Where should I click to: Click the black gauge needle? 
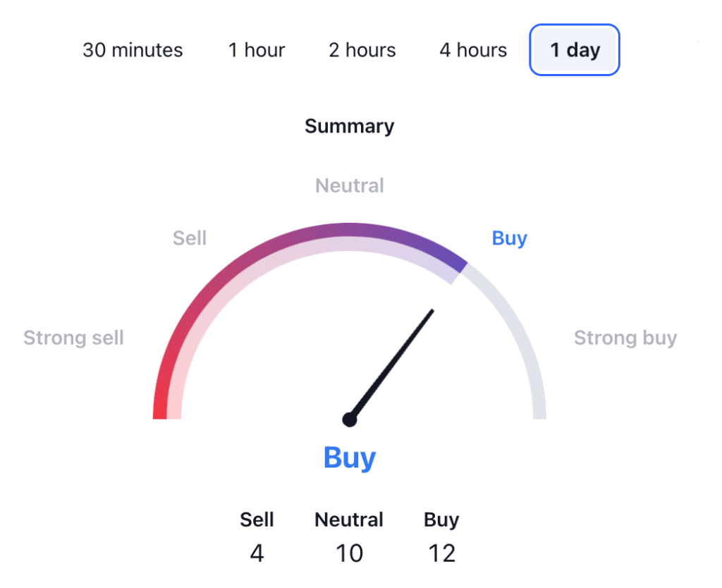[x=393, y=362]
